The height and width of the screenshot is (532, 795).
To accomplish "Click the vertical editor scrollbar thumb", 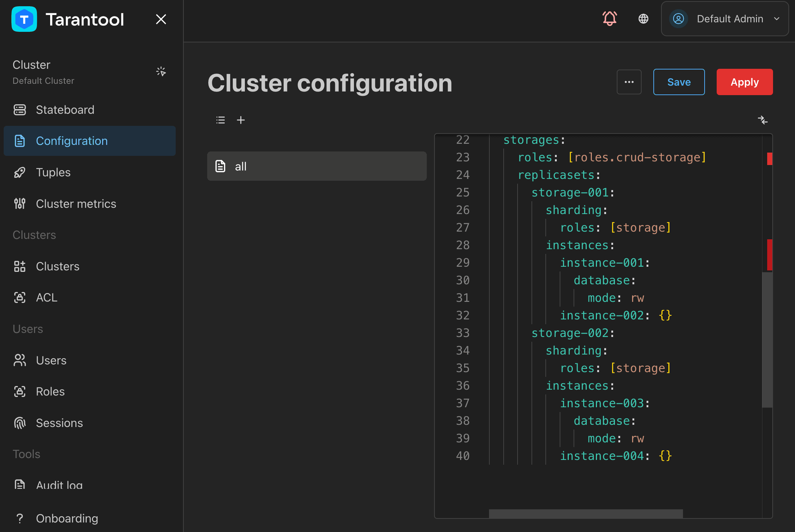I will point(767,340).
